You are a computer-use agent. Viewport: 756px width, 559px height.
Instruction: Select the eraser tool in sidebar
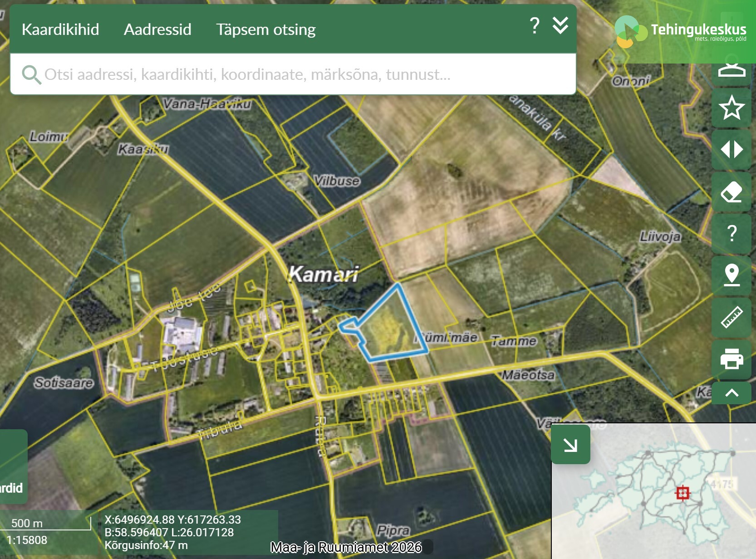coord(731,192)
